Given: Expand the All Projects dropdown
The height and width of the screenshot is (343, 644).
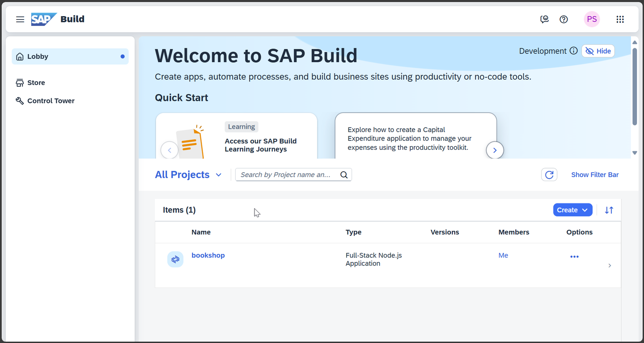Looking at the screenshot, I should [188, 175].
